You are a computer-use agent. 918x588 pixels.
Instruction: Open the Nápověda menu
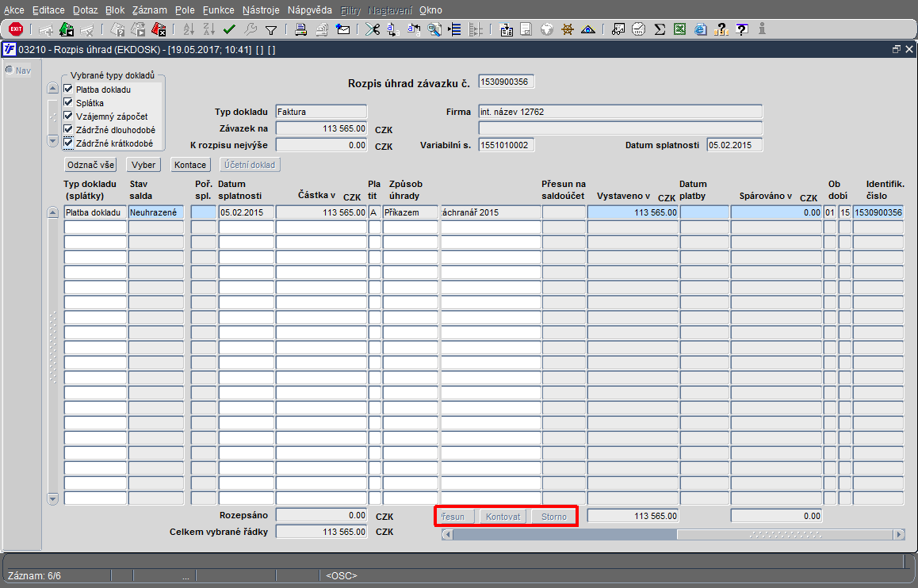(310, 10)
